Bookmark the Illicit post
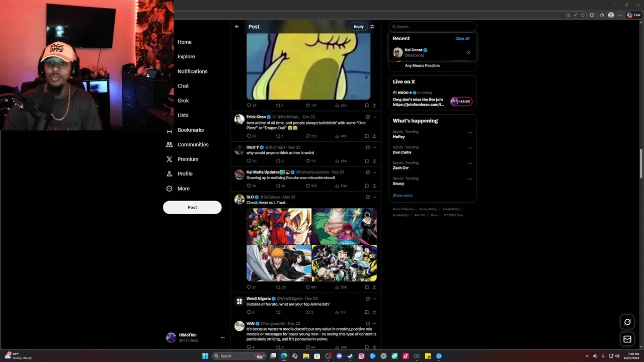 click(x=367, y=161)
